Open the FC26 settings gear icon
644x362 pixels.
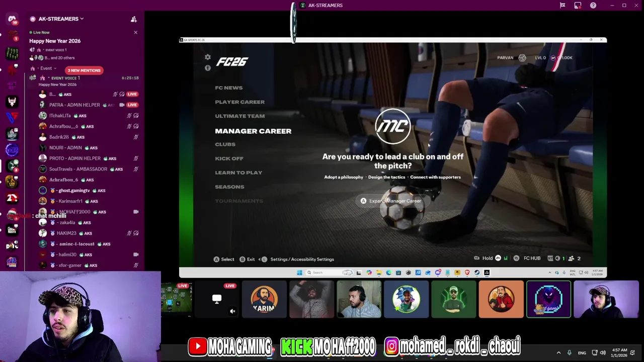208,57
